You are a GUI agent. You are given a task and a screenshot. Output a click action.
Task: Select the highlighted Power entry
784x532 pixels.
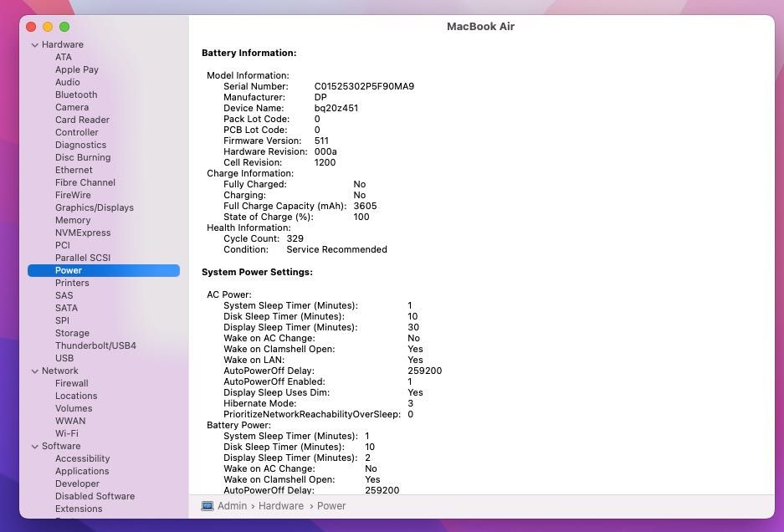(x=104, y=270)
